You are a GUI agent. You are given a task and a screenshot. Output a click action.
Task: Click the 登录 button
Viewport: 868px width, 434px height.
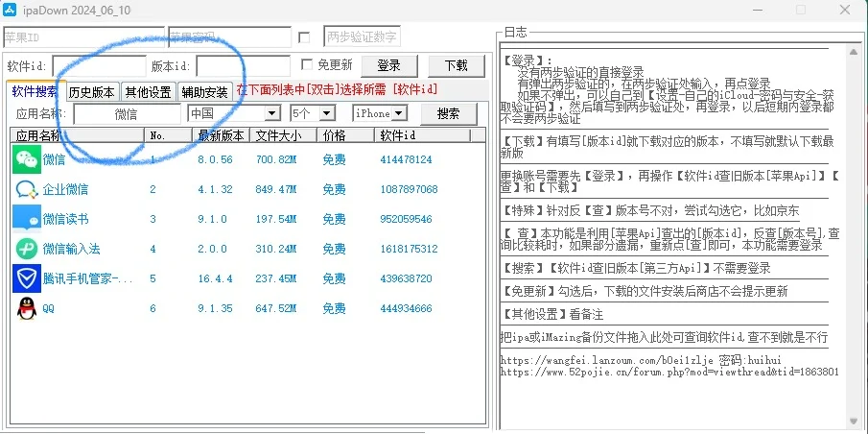389,65
